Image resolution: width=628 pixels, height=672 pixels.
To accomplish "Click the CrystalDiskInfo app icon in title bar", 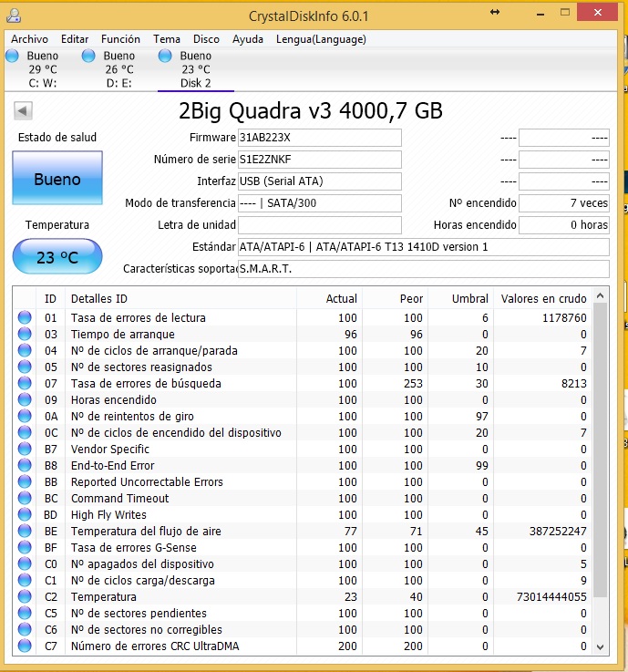I will pyautogui.click(x=14, y=16).
